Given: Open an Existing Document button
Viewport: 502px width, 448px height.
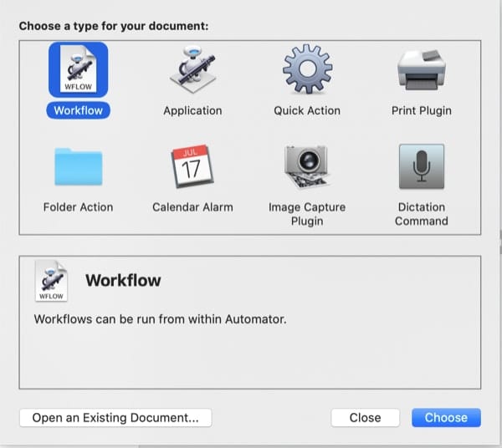Looking at the screenshot, I should [x=115, y=417].
